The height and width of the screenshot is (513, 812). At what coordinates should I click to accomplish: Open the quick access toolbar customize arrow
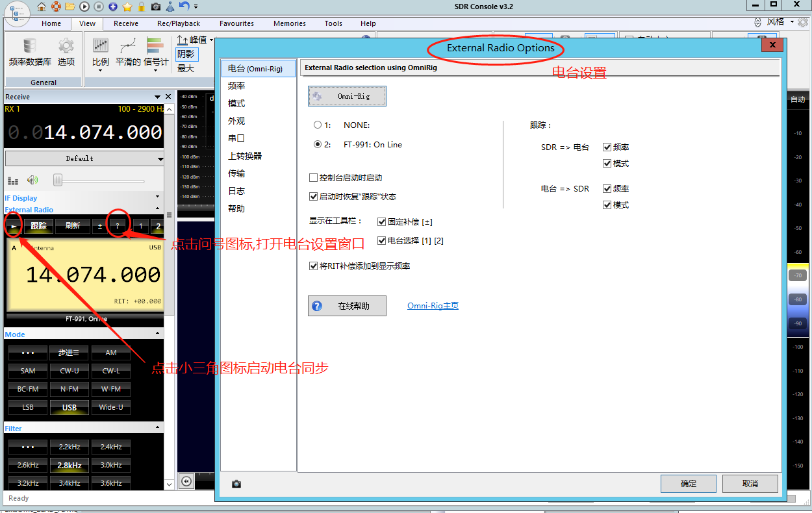coord(196,6)
